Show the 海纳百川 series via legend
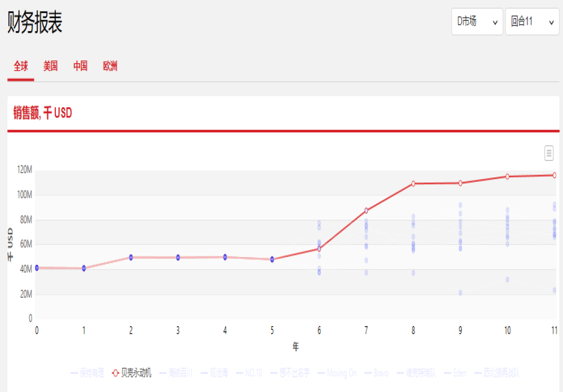The height and width of the screenshot is (392, 563). click(x=180, y=373)
